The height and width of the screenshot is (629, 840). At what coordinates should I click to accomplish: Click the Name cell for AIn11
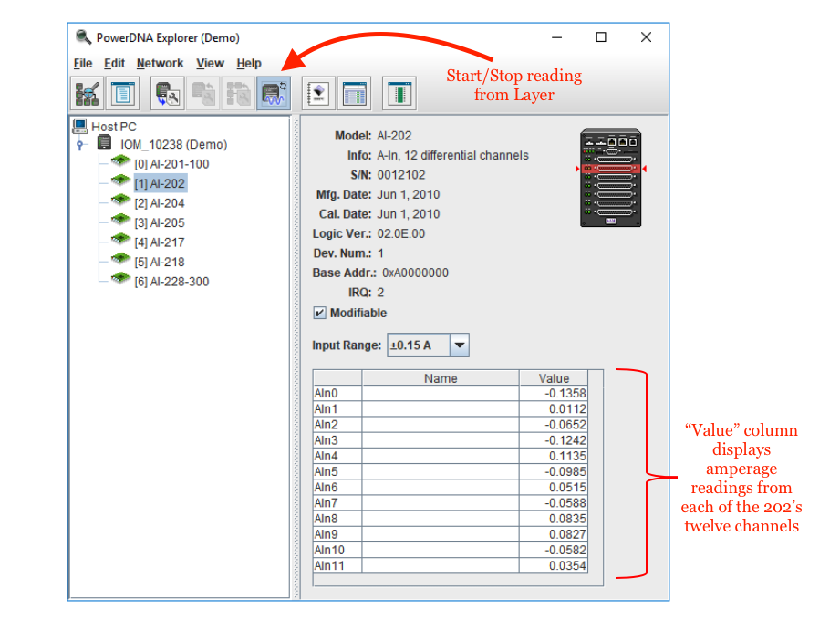coord(441,566)
